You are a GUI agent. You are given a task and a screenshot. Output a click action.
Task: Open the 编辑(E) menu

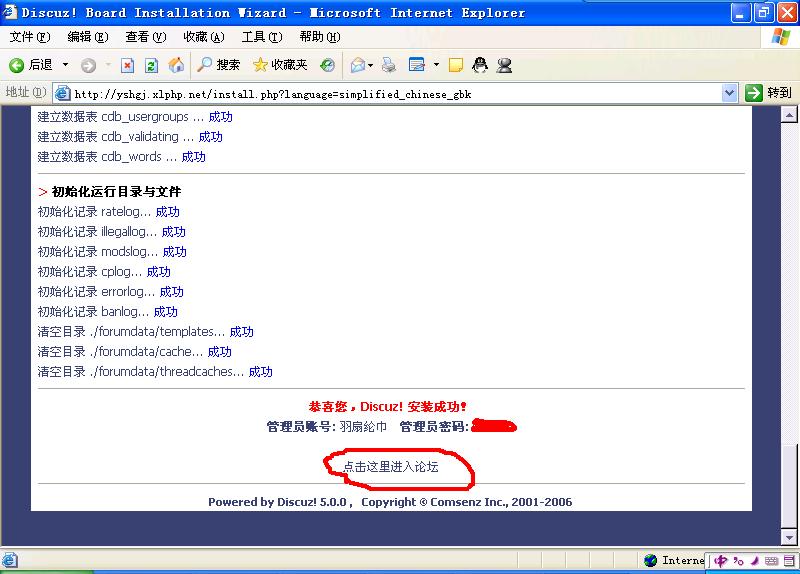click(x=88, y=37)
